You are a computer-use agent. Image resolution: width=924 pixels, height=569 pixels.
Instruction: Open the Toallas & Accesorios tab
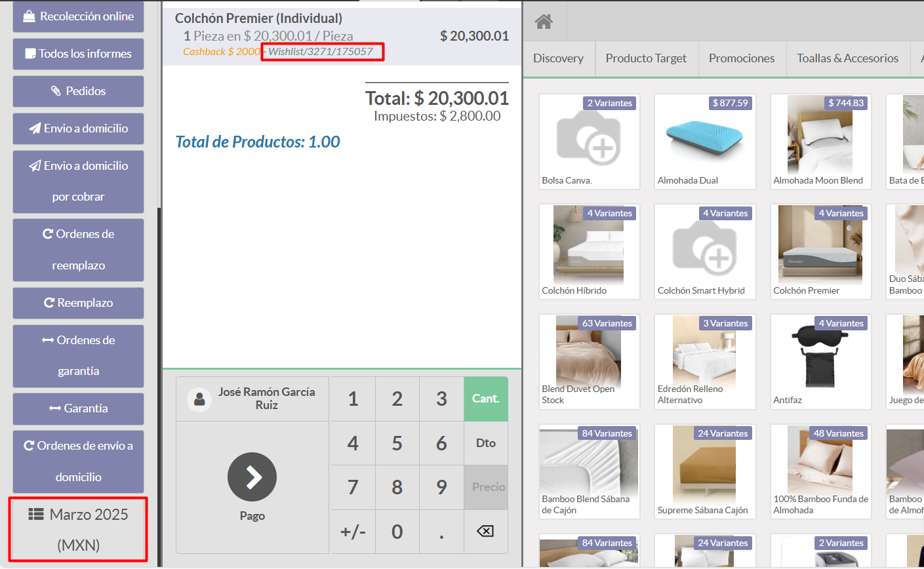[x=847, y=58]
